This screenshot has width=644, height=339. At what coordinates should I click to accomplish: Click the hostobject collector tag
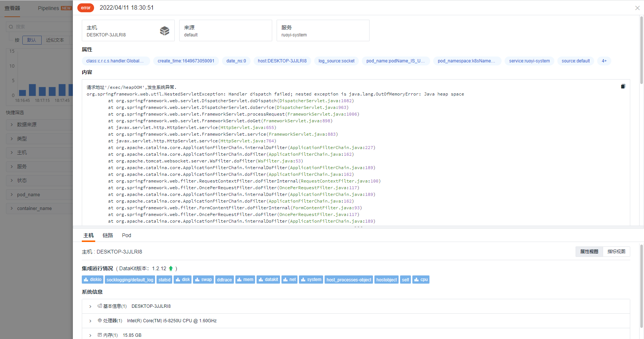coord(387,280)
